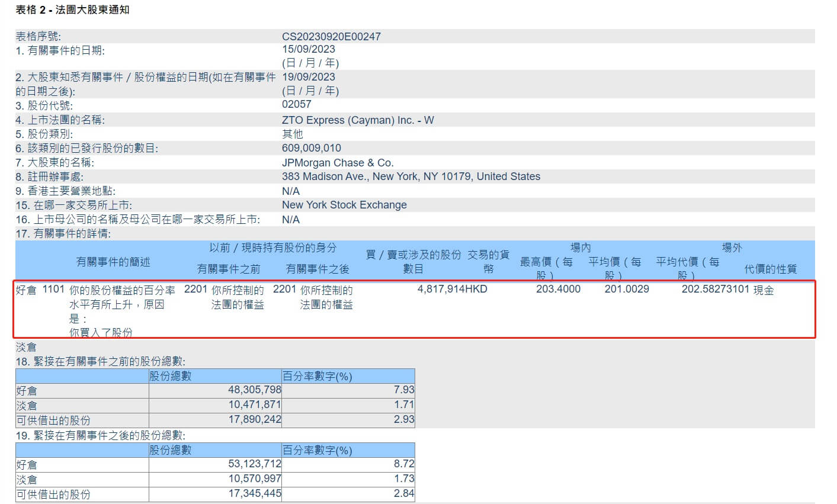
Task: Select the long position total 48,305,798
Action: click(255, 390)
